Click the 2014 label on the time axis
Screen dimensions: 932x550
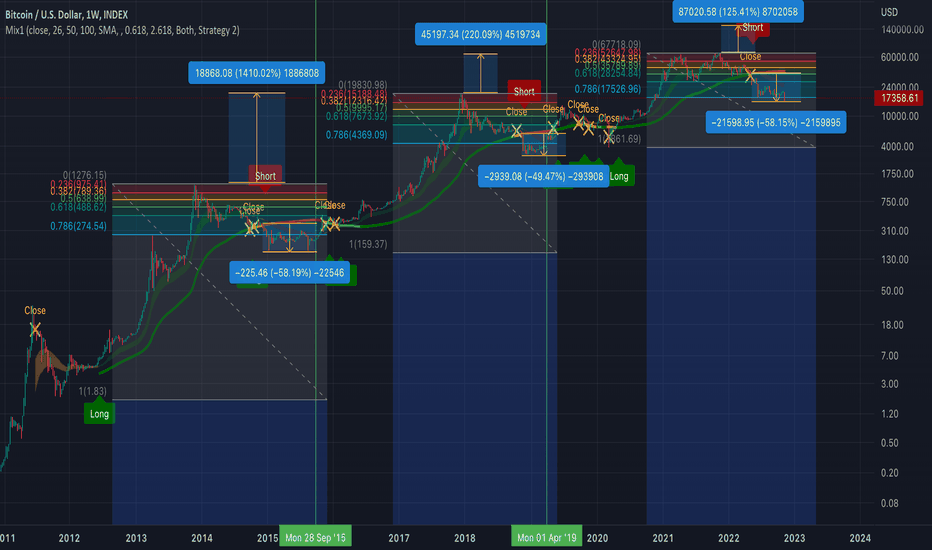[202, 538]
